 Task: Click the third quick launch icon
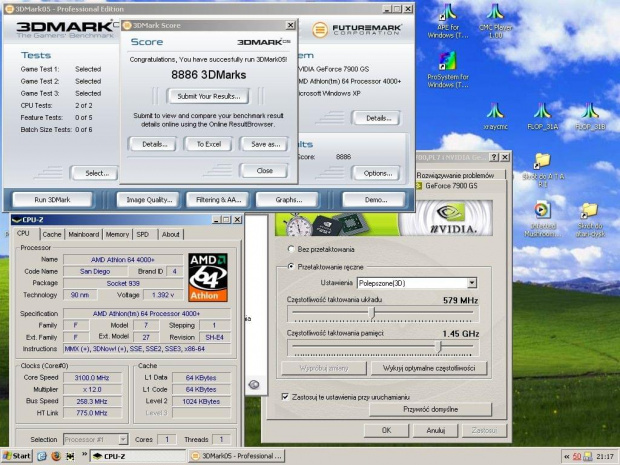tap(70, 456)
